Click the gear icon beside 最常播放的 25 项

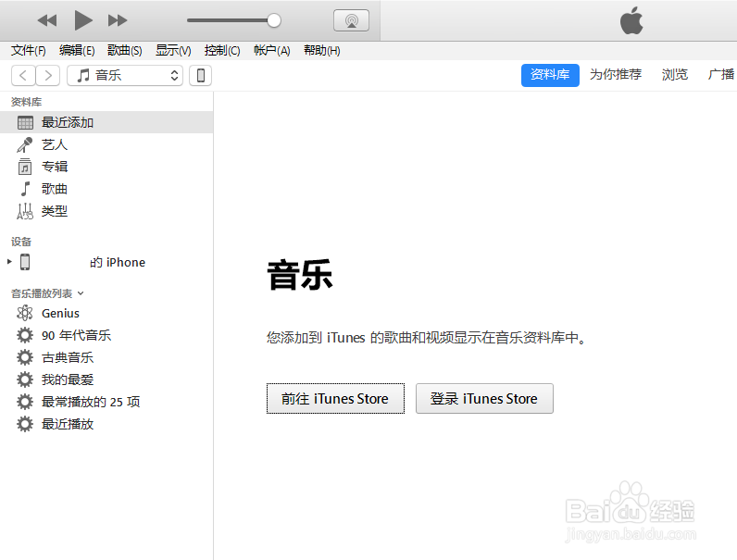pyautogui.click(x=25, y=402)
